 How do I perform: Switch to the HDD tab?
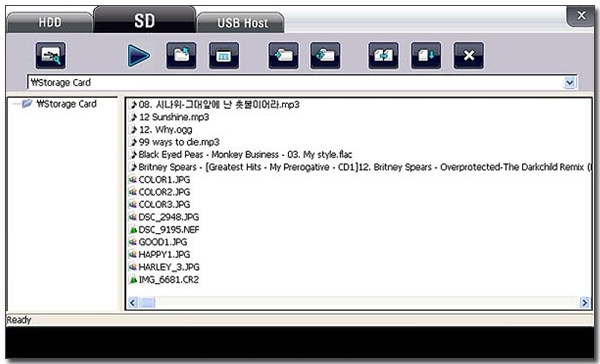pos(50,23)
